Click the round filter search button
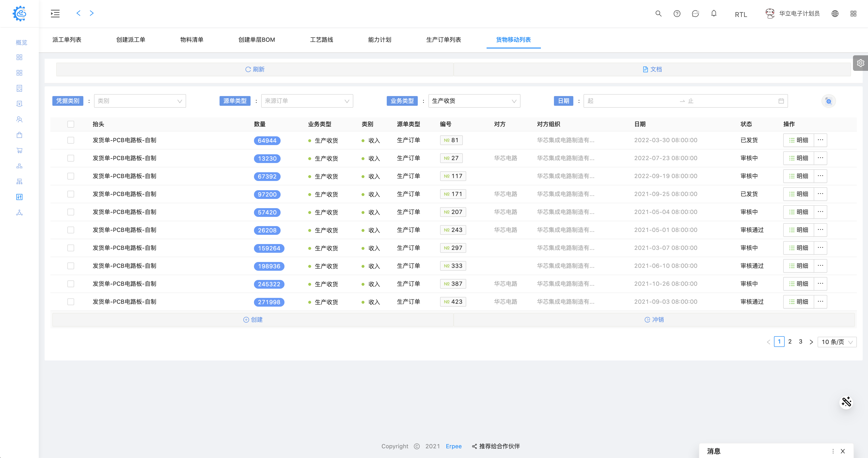Image resolution: width=868 pixels, height=458 pixels. click(829, 101)
